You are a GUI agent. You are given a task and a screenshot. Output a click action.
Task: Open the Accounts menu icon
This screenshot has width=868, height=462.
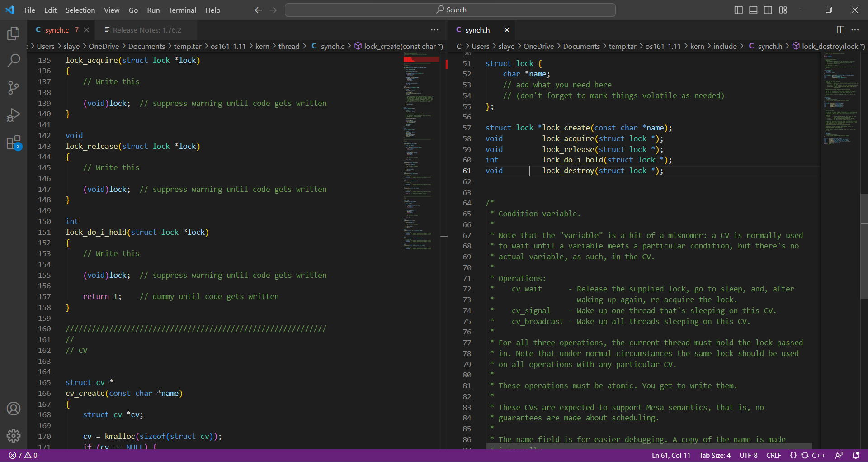pyautogui.click(x=14, y=409)
